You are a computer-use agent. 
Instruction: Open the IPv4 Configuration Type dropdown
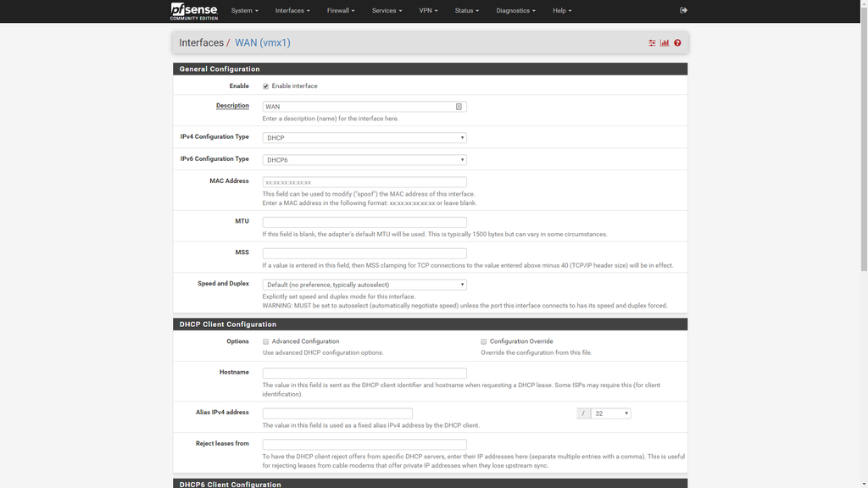[x=364, y=136]
